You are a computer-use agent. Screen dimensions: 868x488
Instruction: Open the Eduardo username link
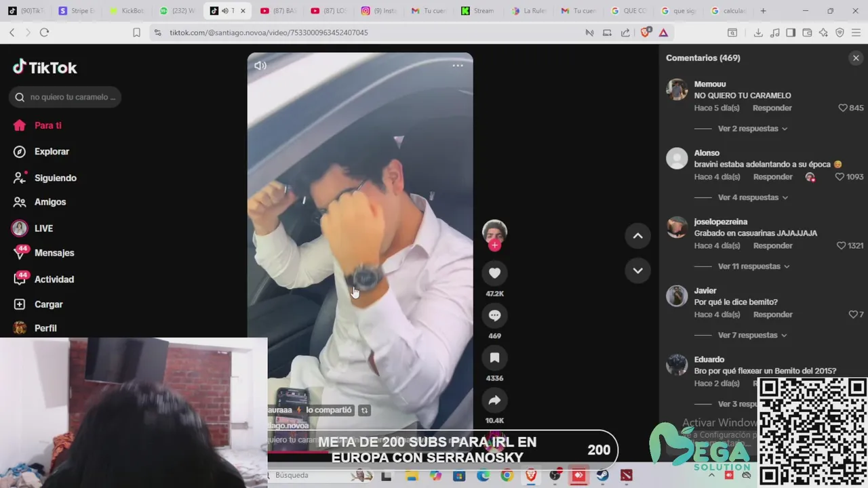709,359
